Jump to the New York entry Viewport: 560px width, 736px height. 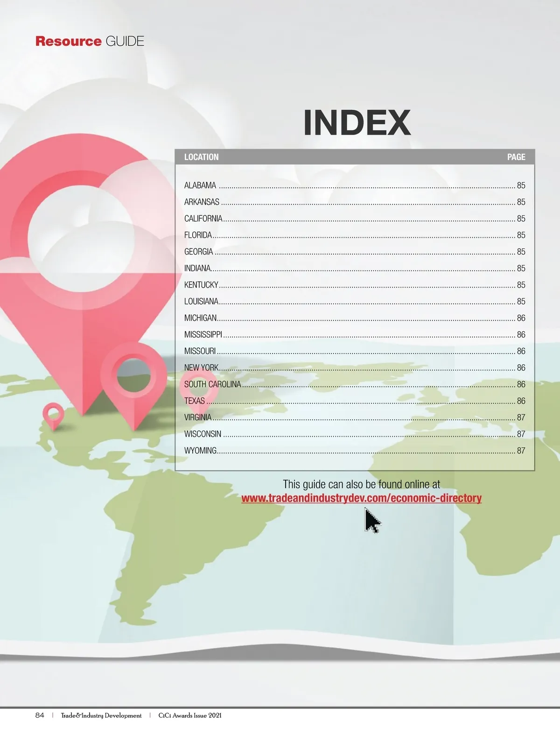coord(201,368)
